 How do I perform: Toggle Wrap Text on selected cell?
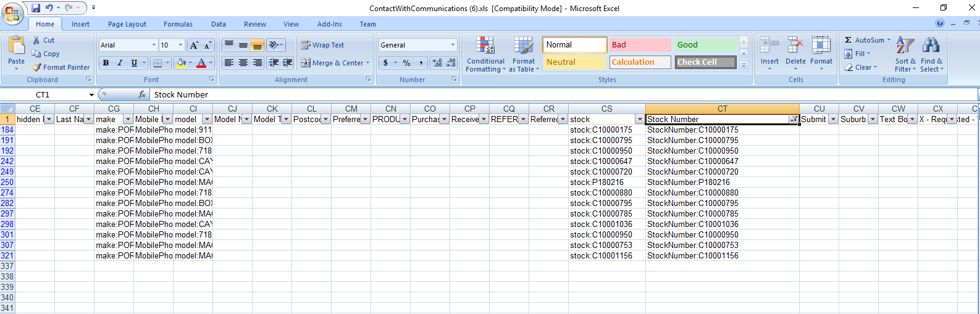(322, 45)
